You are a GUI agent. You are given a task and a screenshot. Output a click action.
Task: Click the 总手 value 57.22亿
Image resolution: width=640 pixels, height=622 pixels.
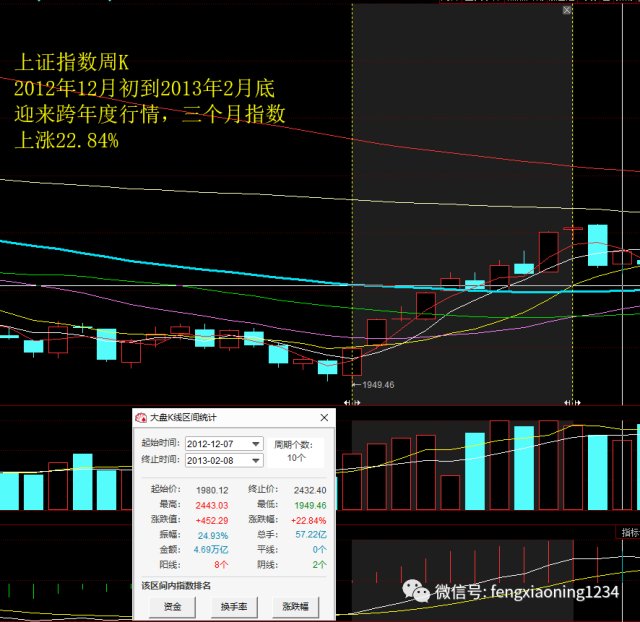311,535
